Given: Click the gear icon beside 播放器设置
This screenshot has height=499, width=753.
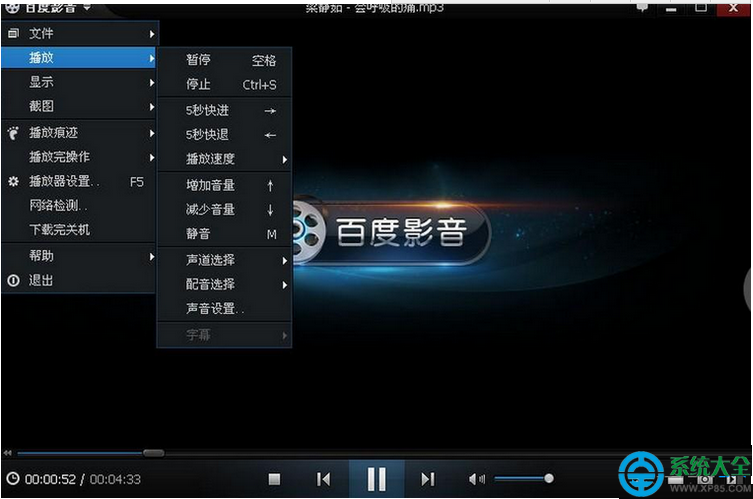Looking at the screenshot, I should tap(13, 182).
